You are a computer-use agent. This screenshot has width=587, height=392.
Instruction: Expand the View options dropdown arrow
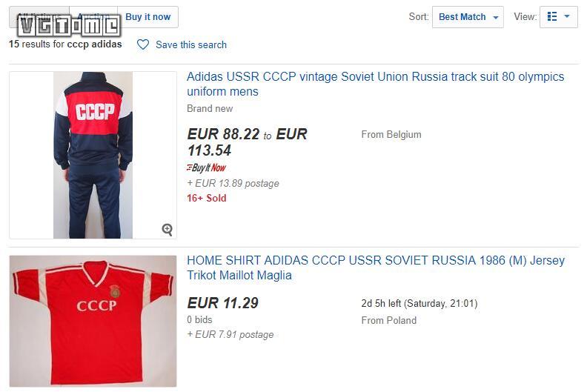click(x=568, y=16)
